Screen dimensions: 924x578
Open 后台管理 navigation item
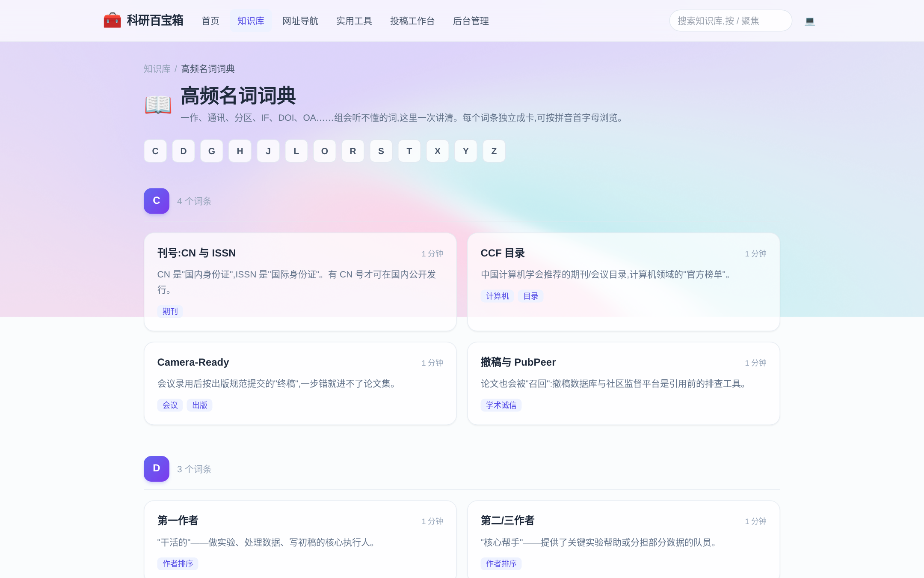471,21
